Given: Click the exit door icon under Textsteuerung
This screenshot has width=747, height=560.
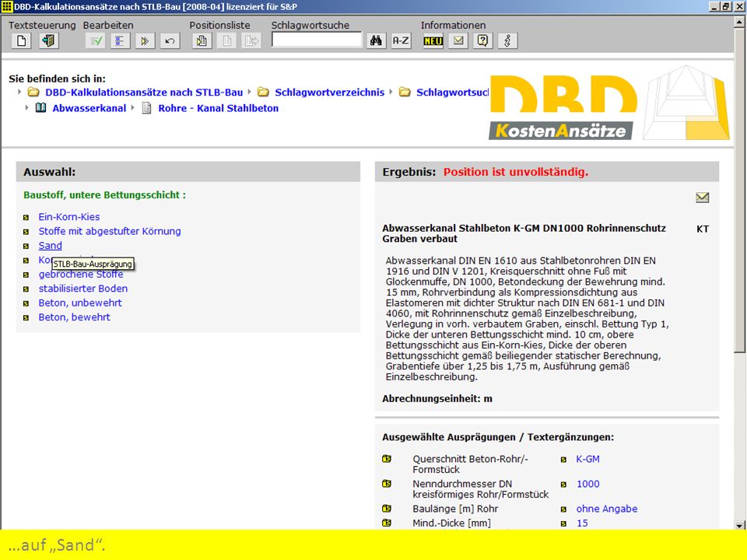Looking at the screenshot, I should tap(48, 41).
